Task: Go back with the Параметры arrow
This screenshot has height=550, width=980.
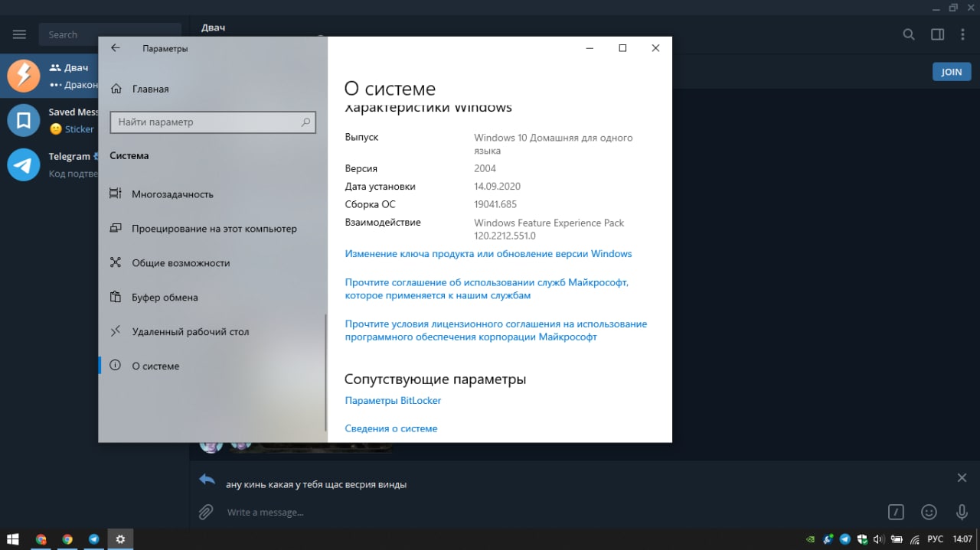Action: [116, 47]
